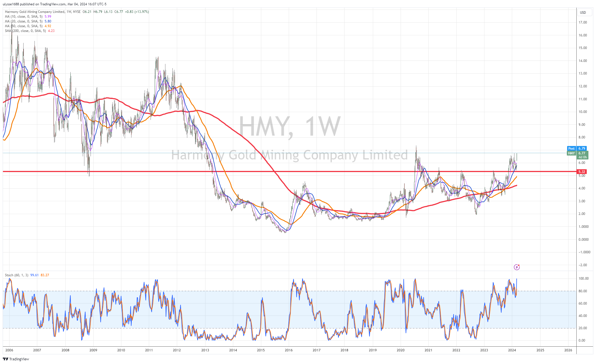
Task: Click the 80.00 level on stochastic axis
Action: [583, 291]
